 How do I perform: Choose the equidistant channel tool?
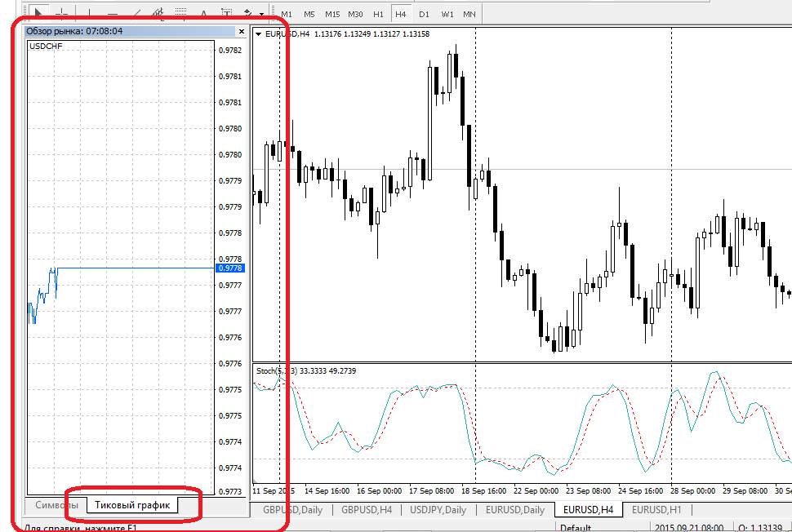pyautogui.click(x=158, y=13)
